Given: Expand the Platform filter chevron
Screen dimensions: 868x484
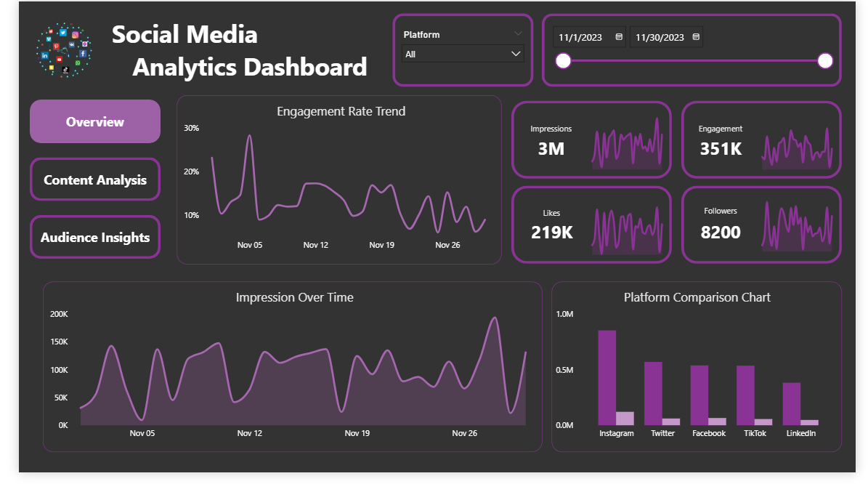Looking at the screenshot, I should click(x=518, y=33).
